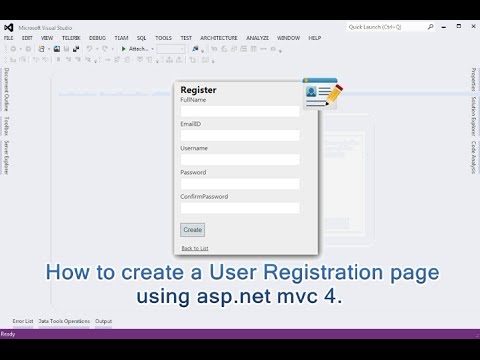Open the Attach button dropdown arrow
Viewport: 480px width, 360px height.
(153, 49)
